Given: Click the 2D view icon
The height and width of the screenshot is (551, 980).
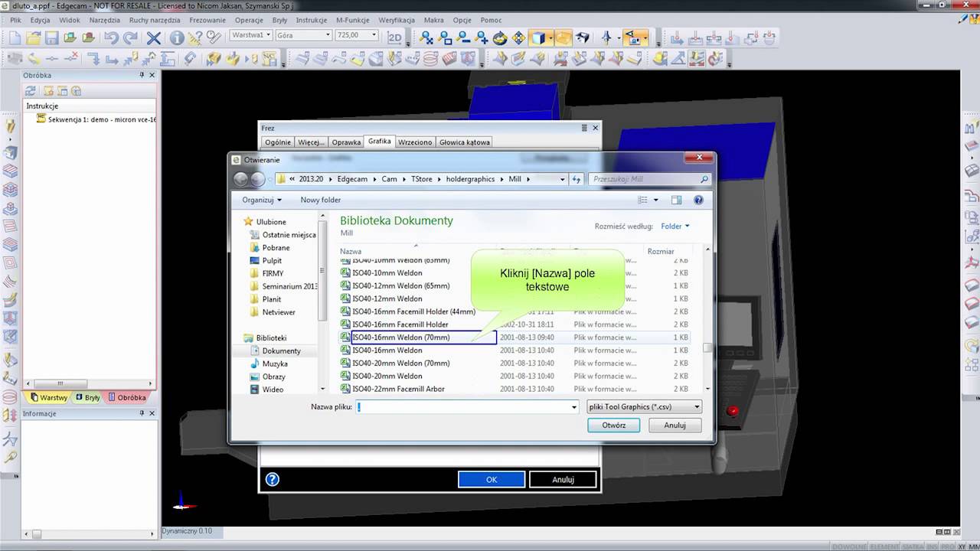Looking at the screenshot, I should pos(395,37).
